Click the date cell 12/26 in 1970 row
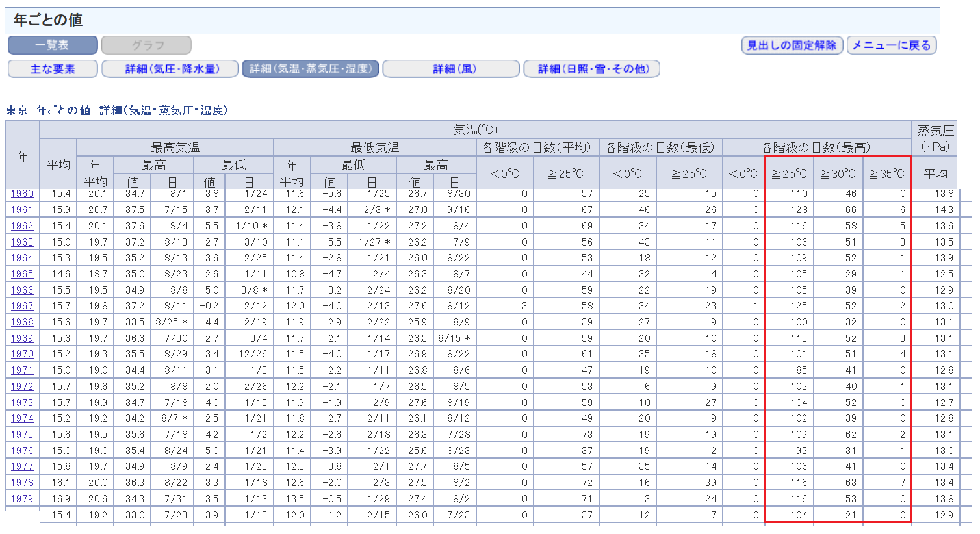The image size is (980, 534). [253, 354]
